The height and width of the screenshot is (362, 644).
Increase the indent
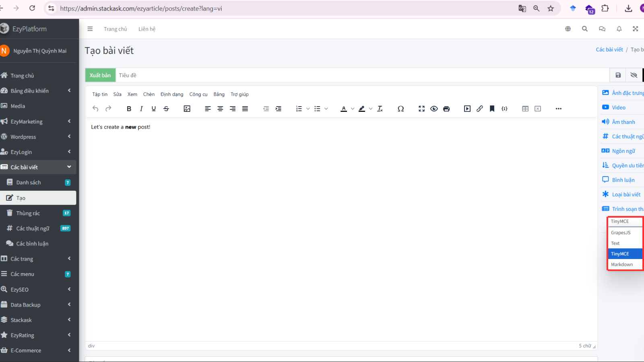(x=279, y=109)
